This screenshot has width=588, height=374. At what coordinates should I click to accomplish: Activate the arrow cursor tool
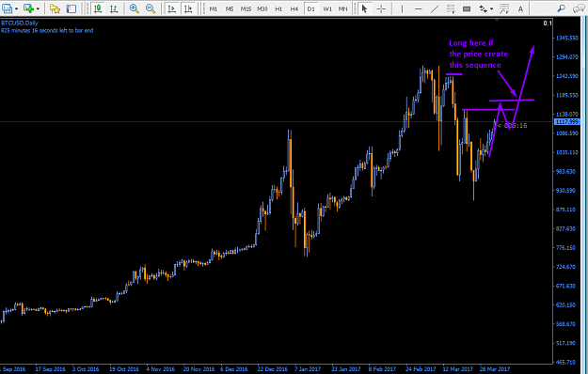tap(364, 8)
